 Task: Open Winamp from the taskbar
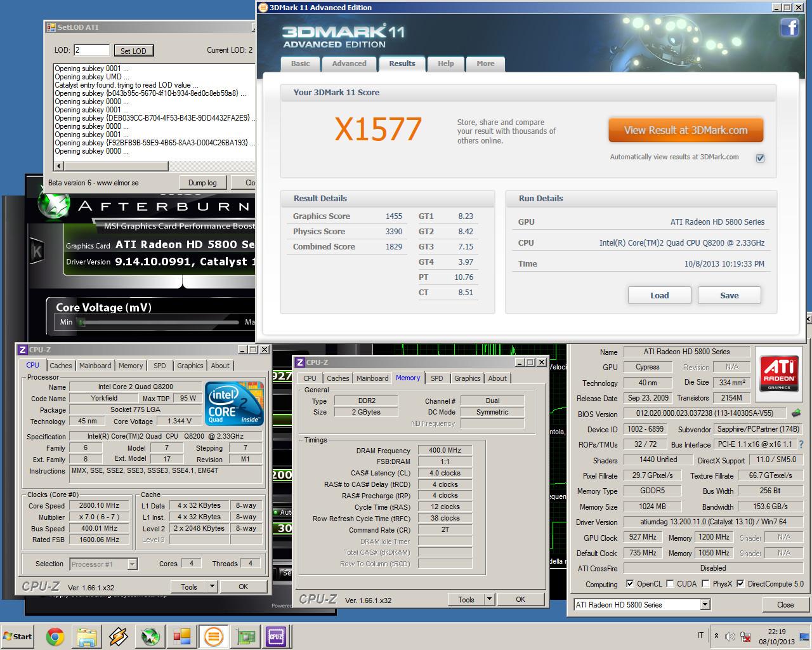coord(119,636)
